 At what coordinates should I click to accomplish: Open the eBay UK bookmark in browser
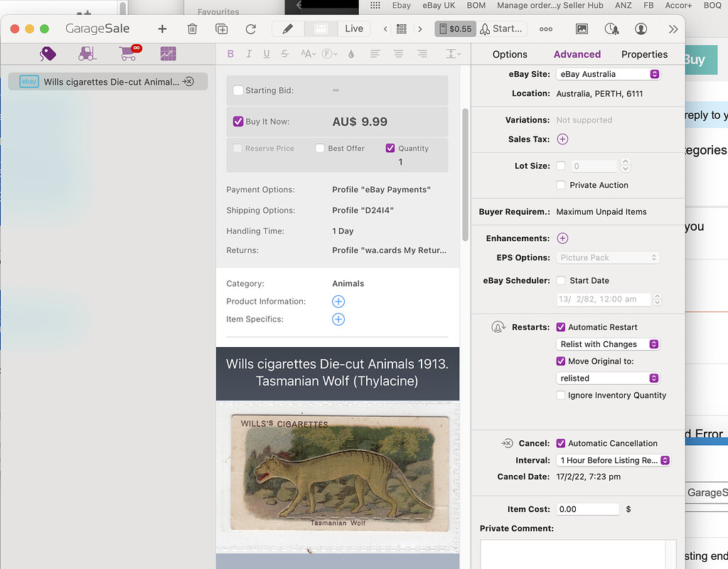click(439, 6)
